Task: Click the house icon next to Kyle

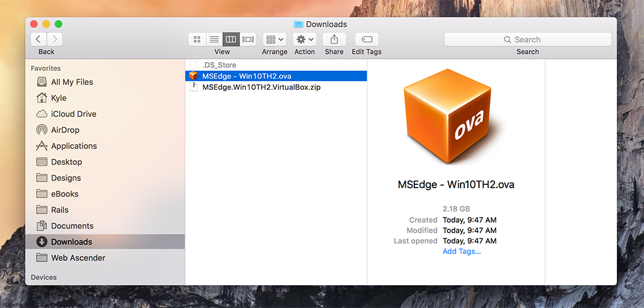Action: coord(41,98)
